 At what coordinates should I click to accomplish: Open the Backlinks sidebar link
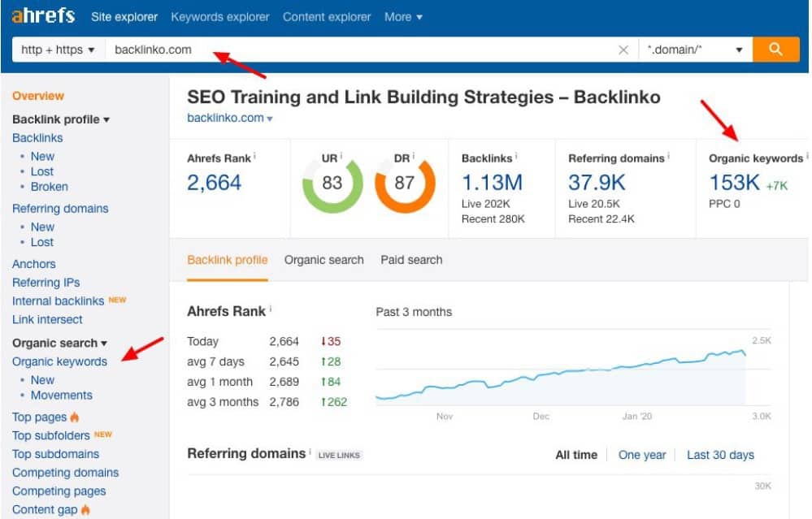37,138
